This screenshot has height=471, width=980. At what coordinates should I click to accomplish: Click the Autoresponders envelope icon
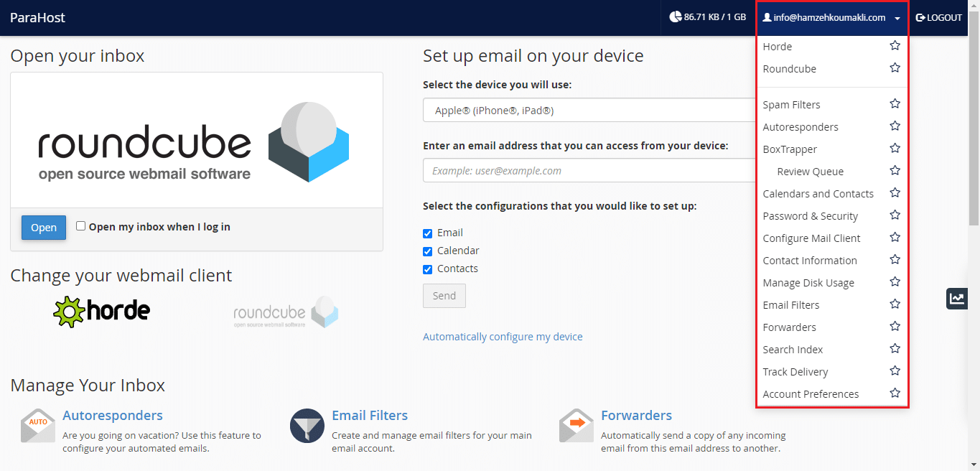click(x=37, y=426)
